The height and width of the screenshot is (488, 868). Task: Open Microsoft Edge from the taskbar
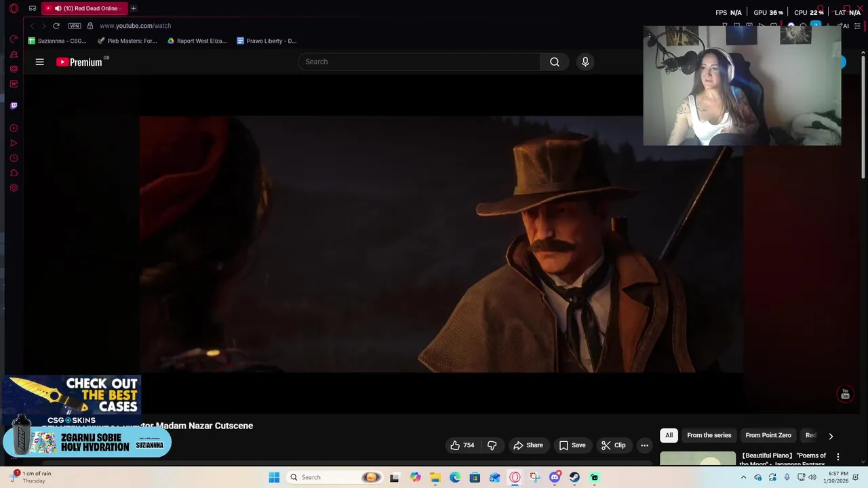(455, 477)
